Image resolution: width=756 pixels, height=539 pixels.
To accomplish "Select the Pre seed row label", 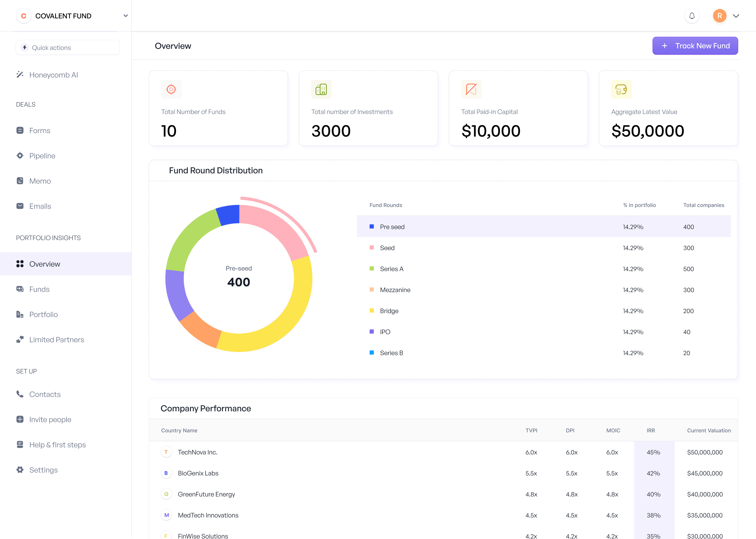I will [392, 227].
